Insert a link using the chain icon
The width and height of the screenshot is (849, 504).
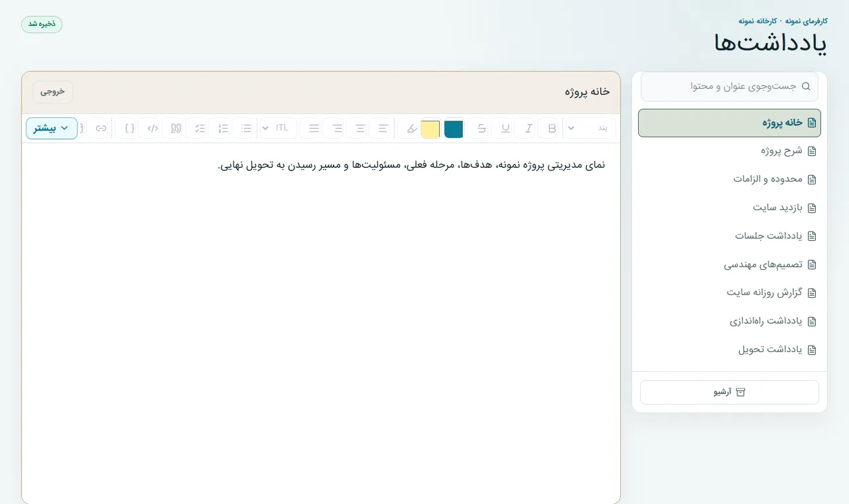coord(101,128)
